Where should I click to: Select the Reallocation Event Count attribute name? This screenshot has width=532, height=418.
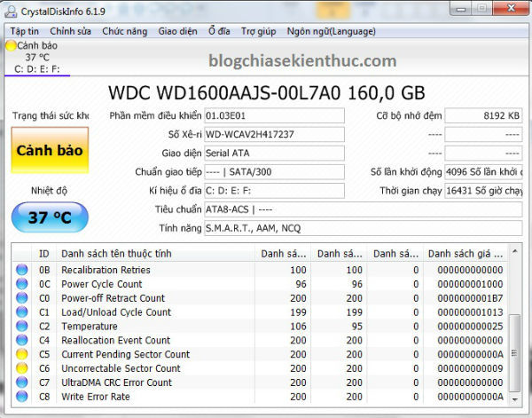(115, 340)
